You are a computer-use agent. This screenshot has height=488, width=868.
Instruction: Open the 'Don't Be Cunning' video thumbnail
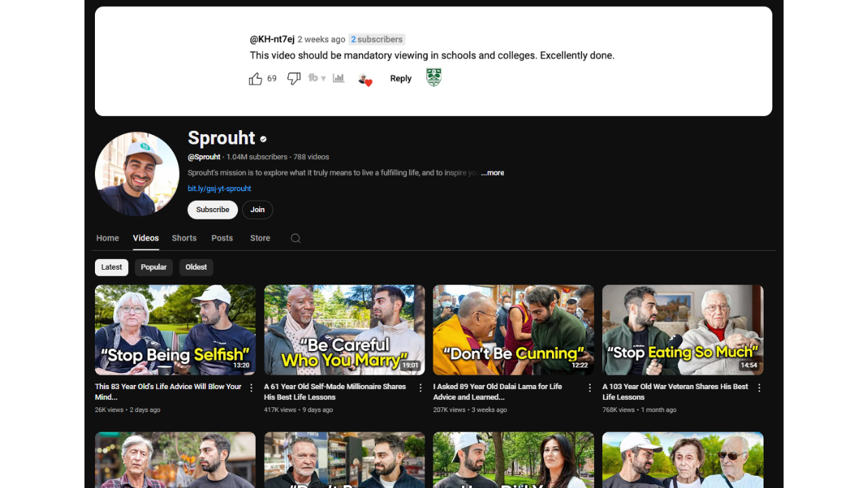pyautogui.click(x=513, y=330)
